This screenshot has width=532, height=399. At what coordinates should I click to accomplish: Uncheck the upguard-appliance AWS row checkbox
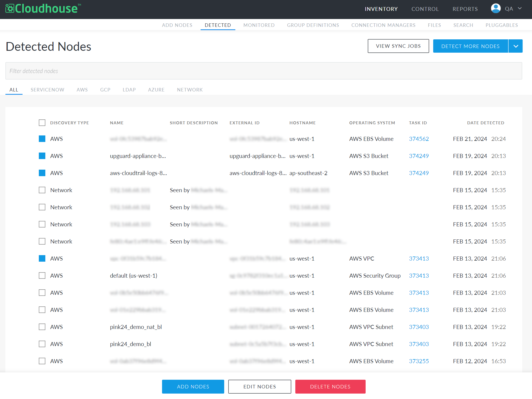coord(42,156)
